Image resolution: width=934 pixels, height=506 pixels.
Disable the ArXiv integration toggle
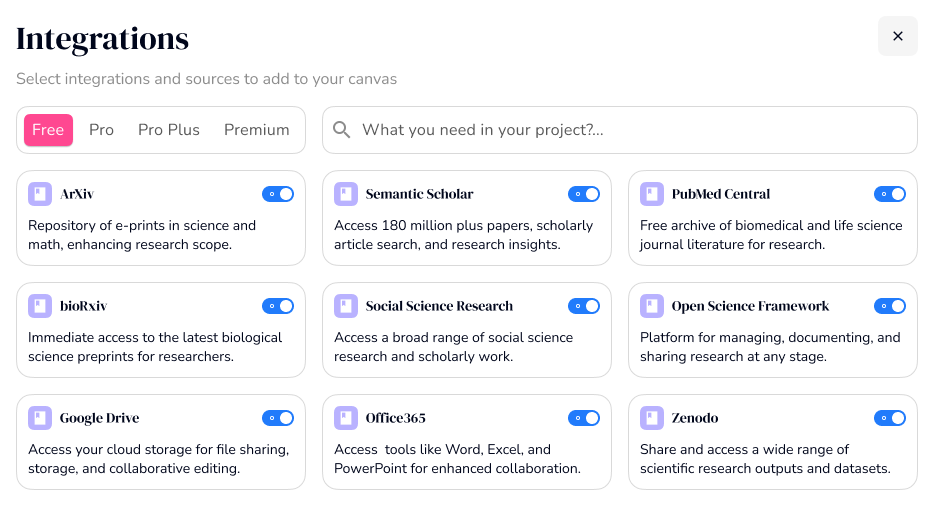(278, 194)
